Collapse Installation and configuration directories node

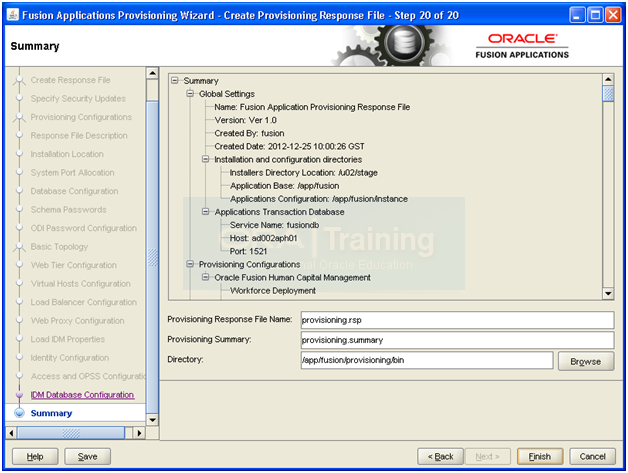coord(205,159)
